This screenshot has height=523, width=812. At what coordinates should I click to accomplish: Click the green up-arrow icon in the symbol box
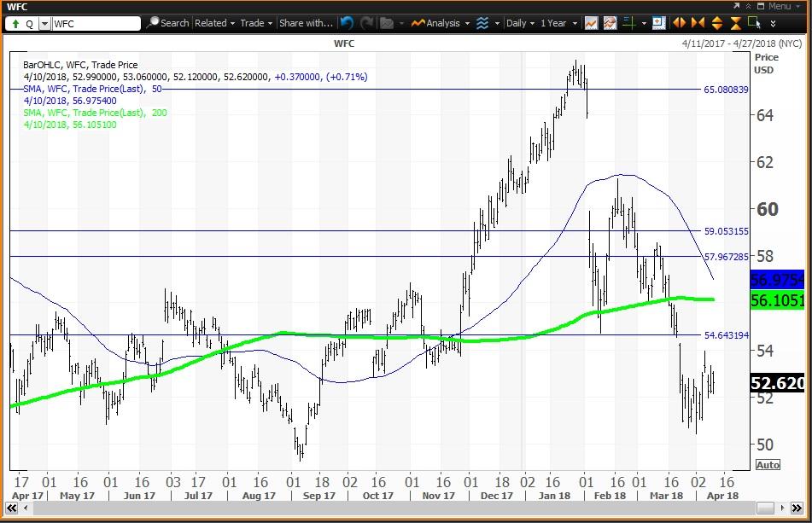point(15,24)
